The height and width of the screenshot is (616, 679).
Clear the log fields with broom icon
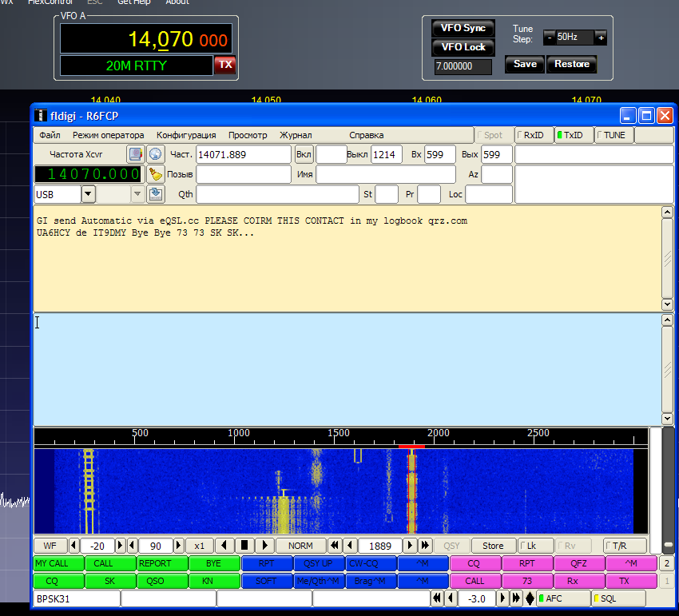156,174
